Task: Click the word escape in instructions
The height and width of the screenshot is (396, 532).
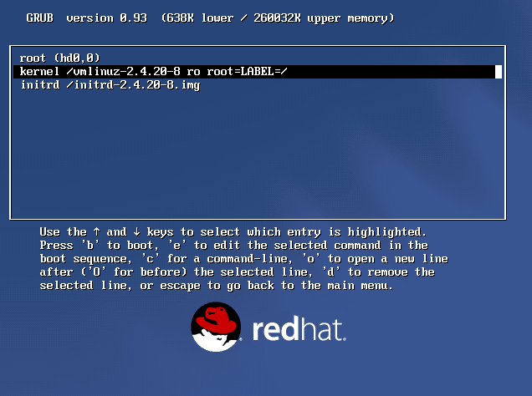Action: (180, 286)
